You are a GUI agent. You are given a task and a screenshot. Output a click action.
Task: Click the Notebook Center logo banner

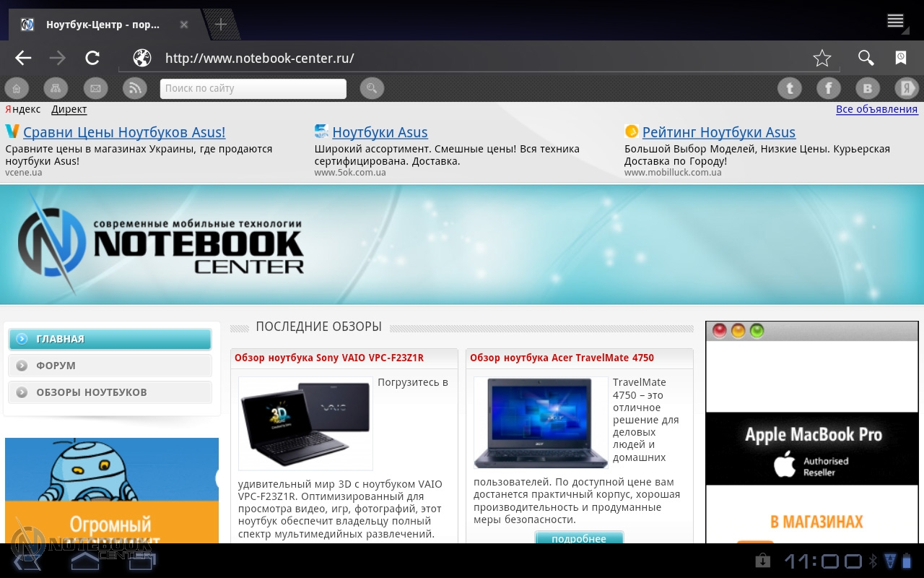(161, 244)
